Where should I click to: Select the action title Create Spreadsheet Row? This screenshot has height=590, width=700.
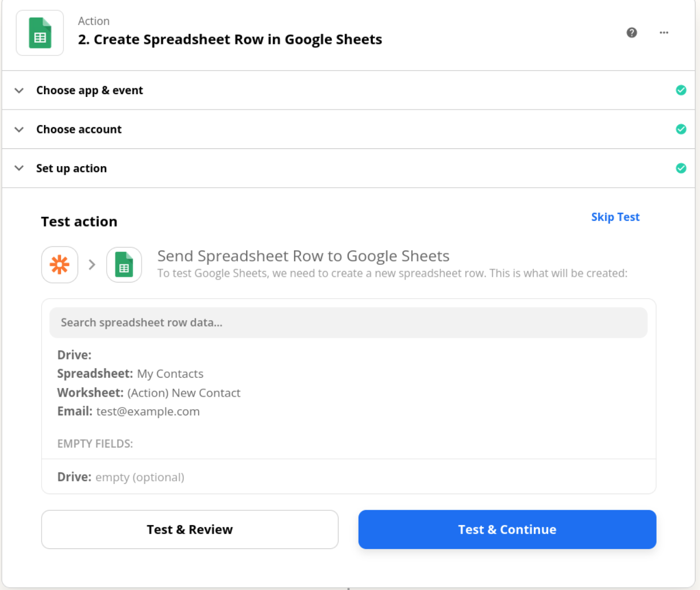coord(230,39)
